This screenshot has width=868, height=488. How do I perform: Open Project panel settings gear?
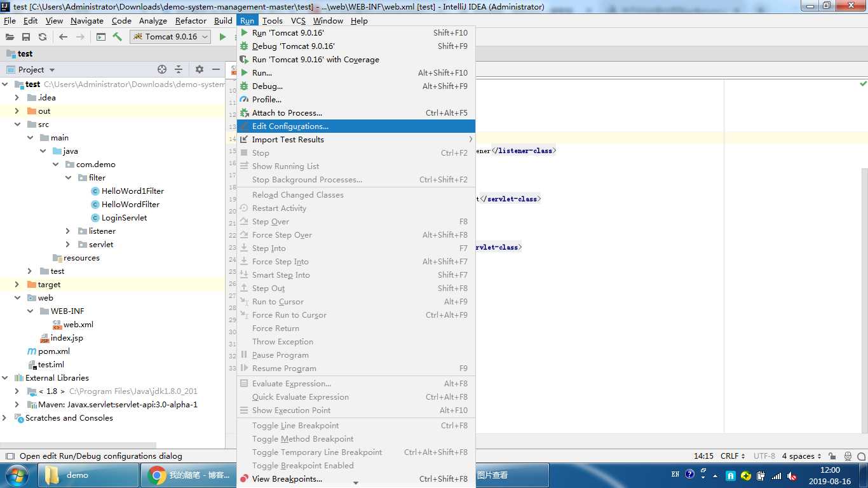[199, 69]
